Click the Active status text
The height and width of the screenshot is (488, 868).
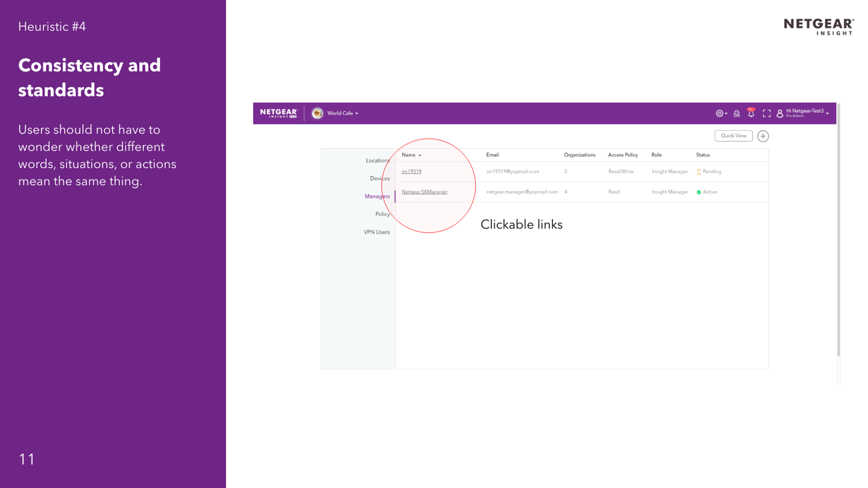(x=710, y=192)
